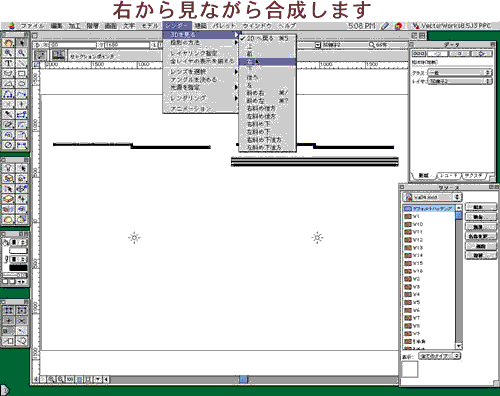Click the first button in the resource palette
The image size is (500, 396).
[x=480, y=207]
